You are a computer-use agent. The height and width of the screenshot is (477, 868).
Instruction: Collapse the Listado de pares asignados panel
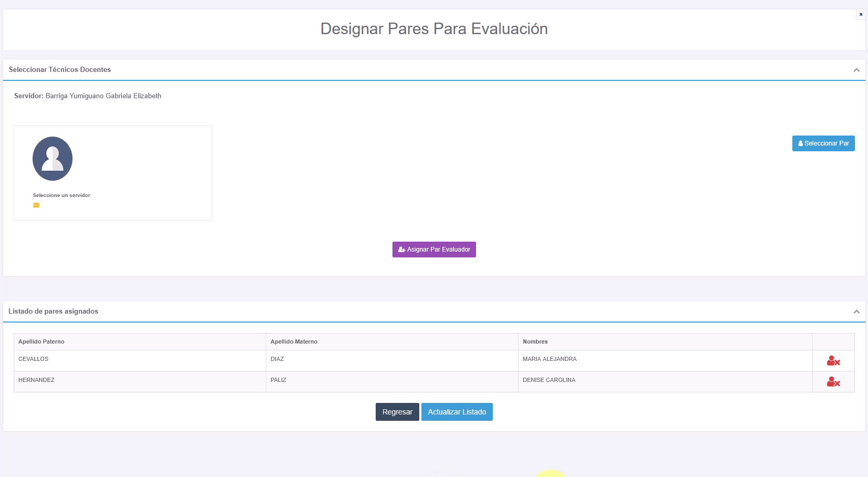(x=856, y=312)
